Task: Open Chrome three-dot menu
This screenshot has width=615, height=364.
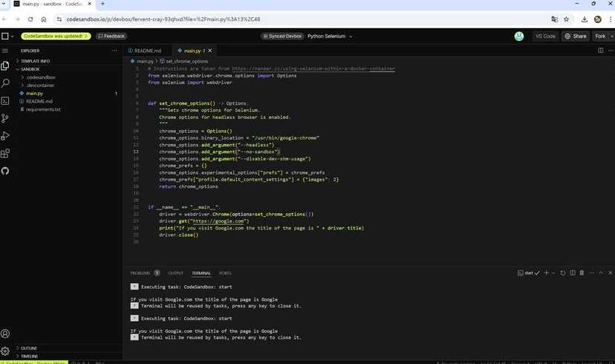Action: click(x=611, y=19)
